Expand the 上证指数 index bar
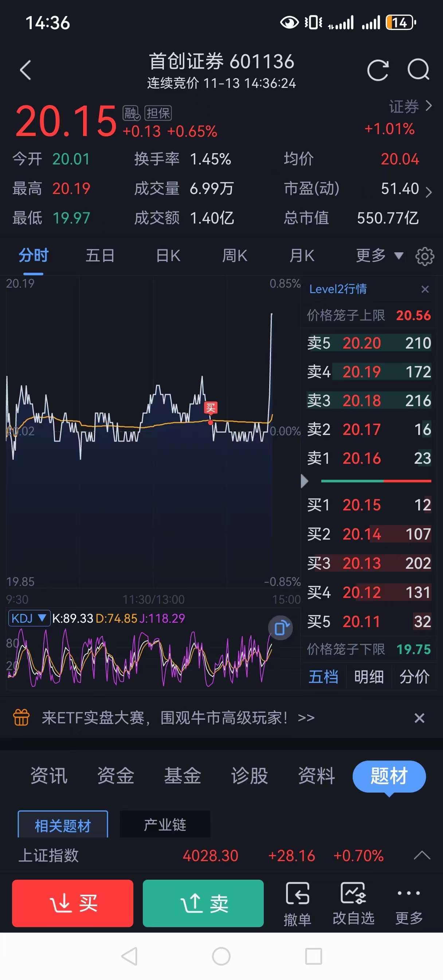The height and width of the screenshot is (980, 443). 422,856
